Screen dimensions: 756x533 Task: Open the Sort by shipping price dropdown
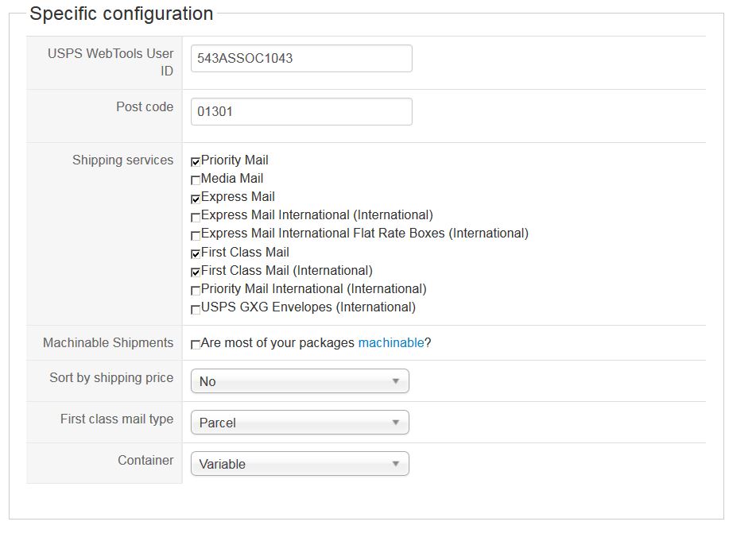pos(300,381)
